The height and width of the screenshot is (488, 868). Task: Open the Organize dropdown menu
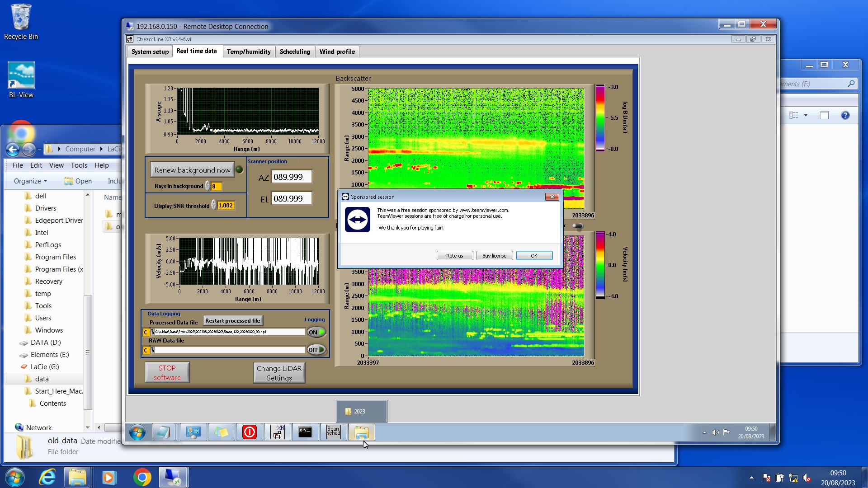[30, 181]
